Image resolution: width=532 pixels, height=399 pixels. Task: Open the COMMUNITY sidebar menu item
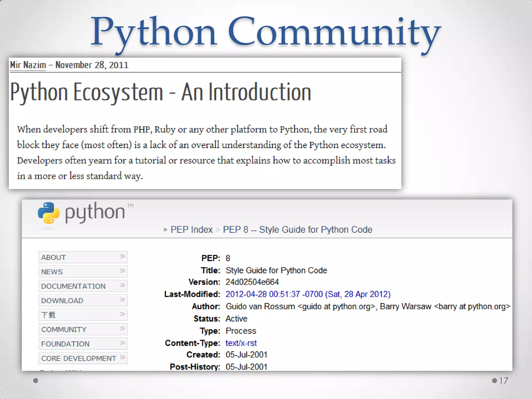[x=64, y=329]
